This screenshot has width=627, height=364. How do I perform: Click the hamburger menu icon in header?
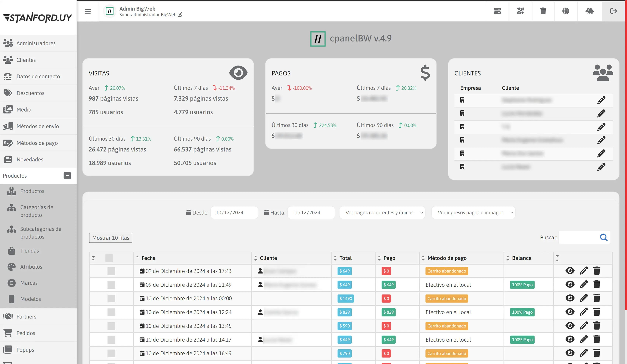click(88, 11)
